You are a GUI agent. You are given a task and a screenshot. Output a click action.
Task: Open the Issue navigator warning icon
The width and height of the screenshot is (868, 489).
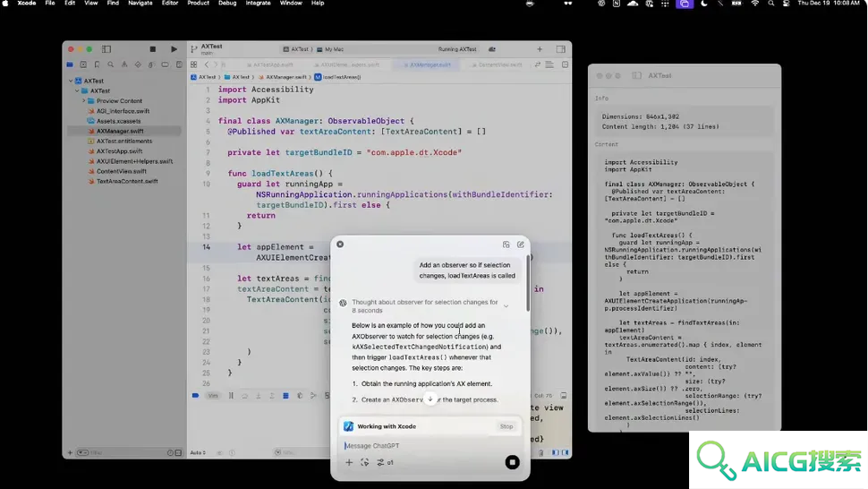[124, 64]
